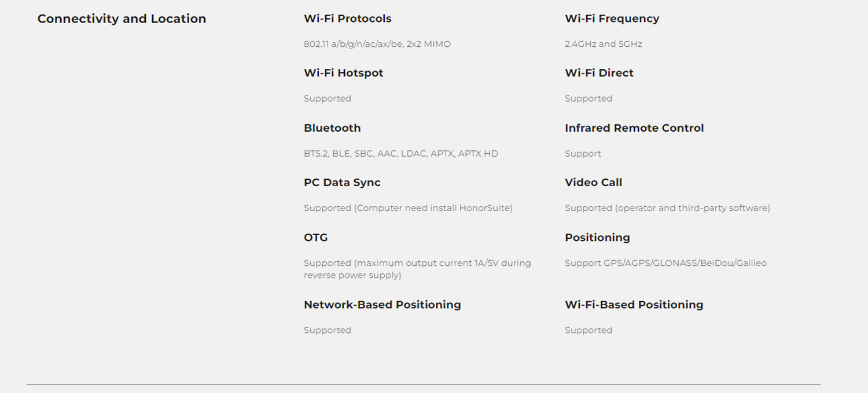
Task: Click the Network-Based Positioning heading
Action: [382, 305]
